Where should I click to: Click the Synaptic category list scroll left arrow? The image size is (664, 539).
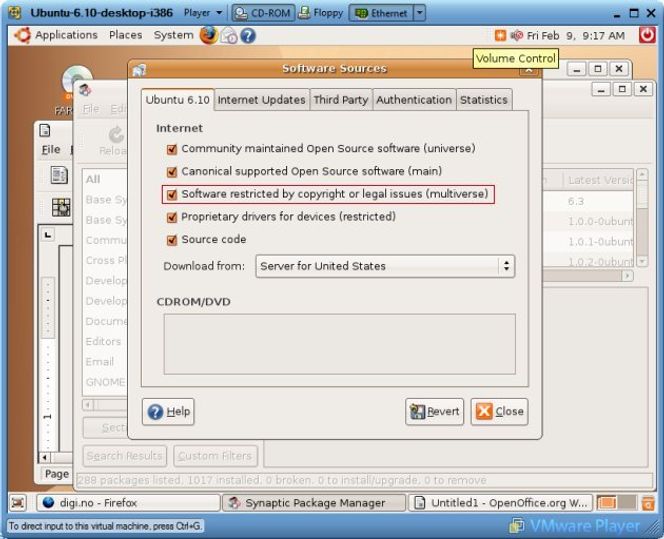88,405
